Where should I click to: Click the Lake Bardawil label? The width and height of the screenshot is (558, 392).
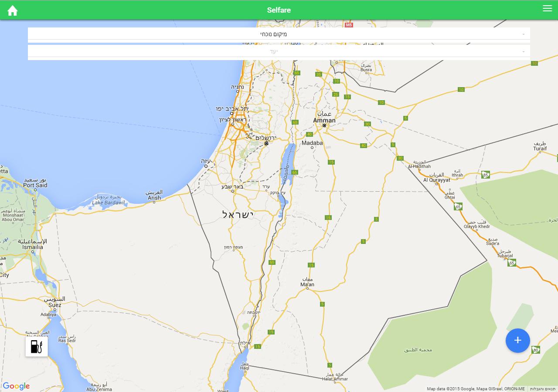[109, 203]
